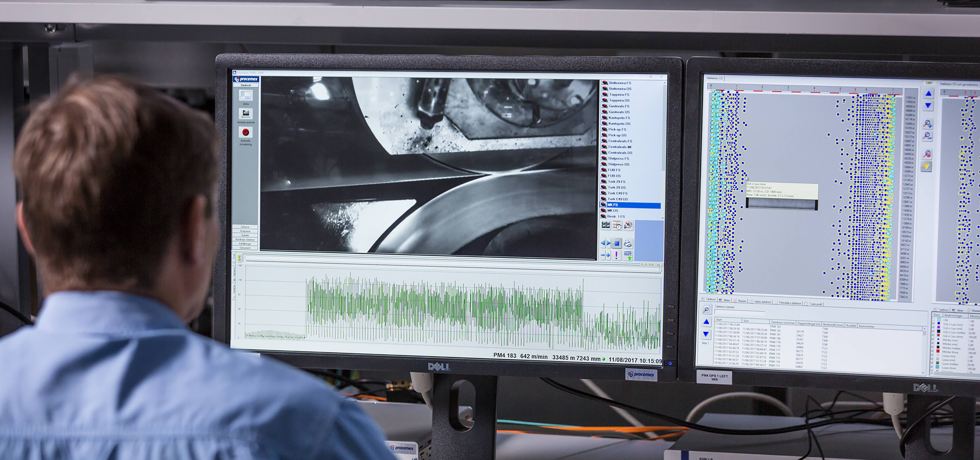Print the current camera image

(x=628, y=244)
